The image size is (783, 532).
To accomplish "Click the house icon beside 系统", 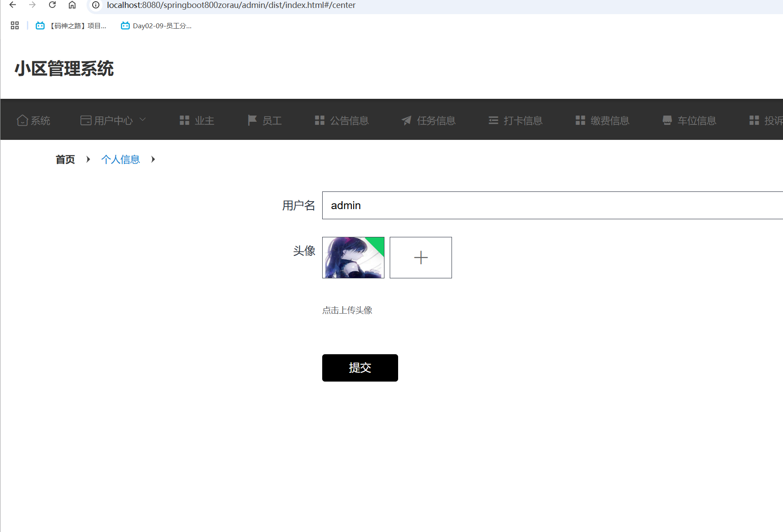I will [22, 120].
